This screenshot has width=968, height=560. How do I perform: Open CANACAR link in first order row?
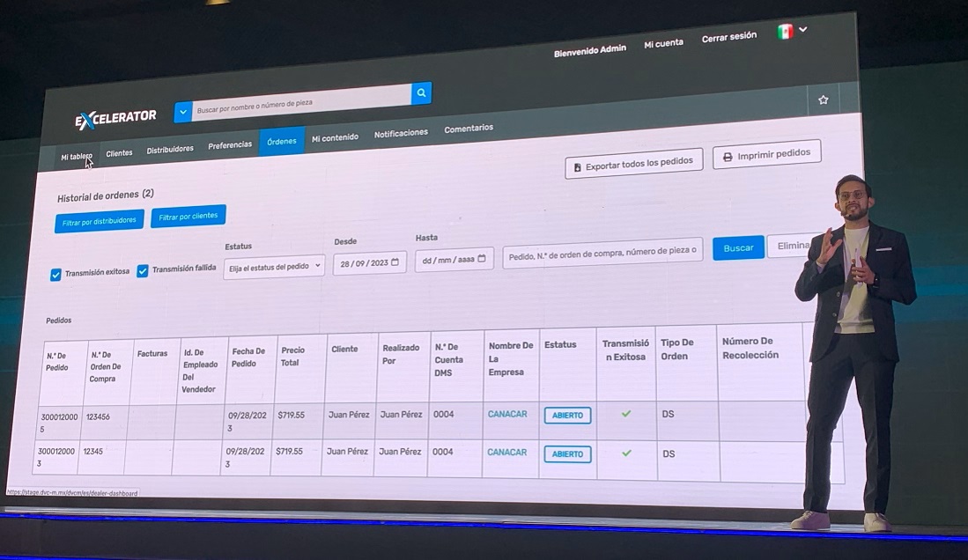click(507, 414)
